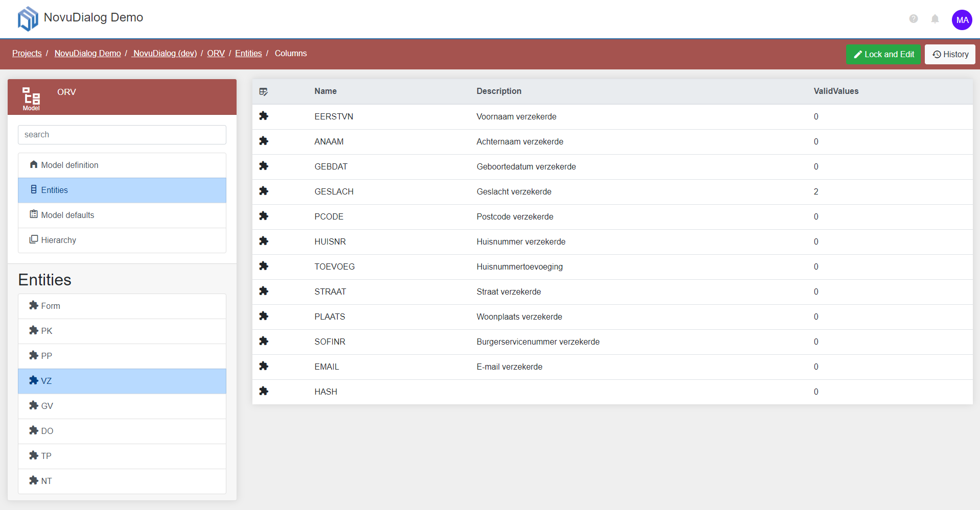The height and width of the screenshot is (510, 980).
Task: Select the TP entity
Action: tap(122, 456)
